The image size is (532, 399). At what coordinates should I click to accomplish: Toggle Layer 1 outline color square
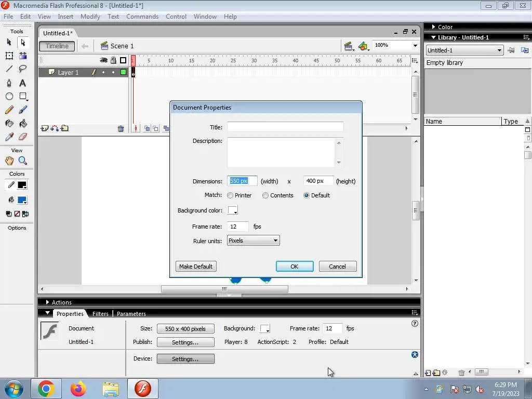tap(124, 72)
